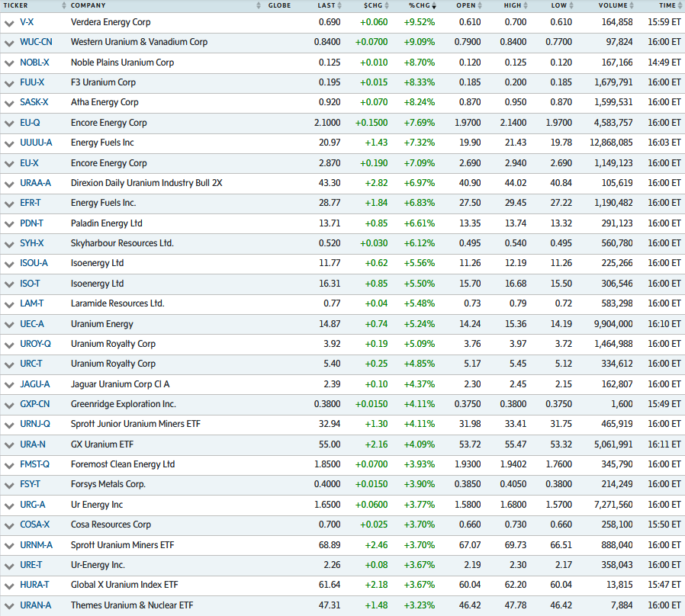Expand the PDN-T row chevron
The height and width of the screenshot is (616, 685).
click(9, 224)
